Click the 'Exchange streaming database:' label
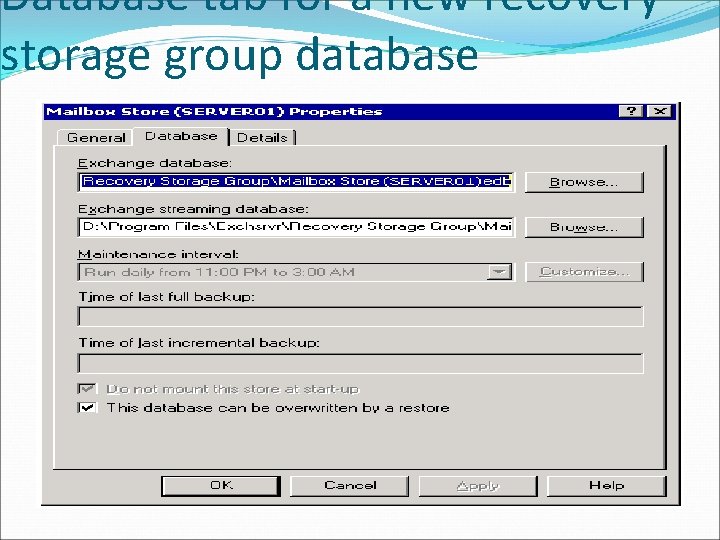 click(193, 209)
